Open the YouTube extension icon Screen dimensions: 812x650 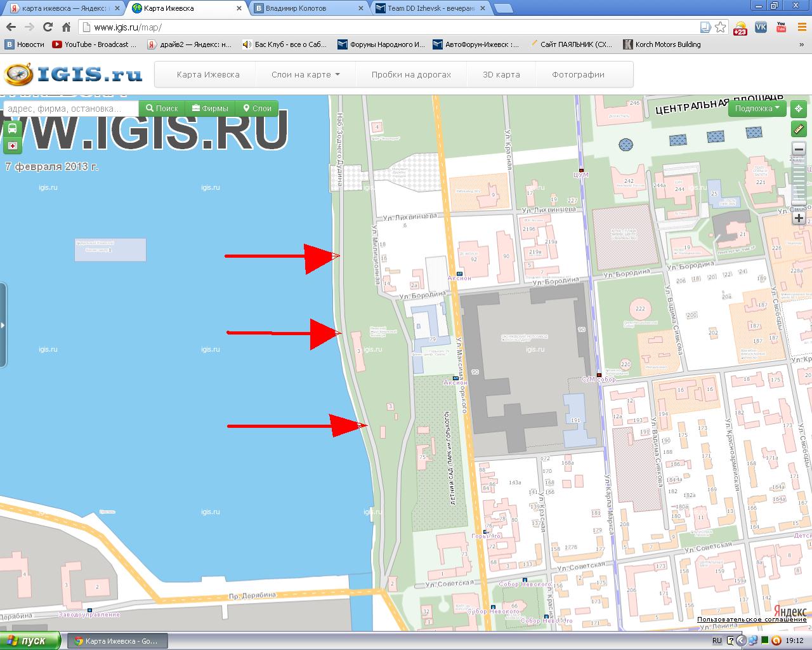coord(781,27)
